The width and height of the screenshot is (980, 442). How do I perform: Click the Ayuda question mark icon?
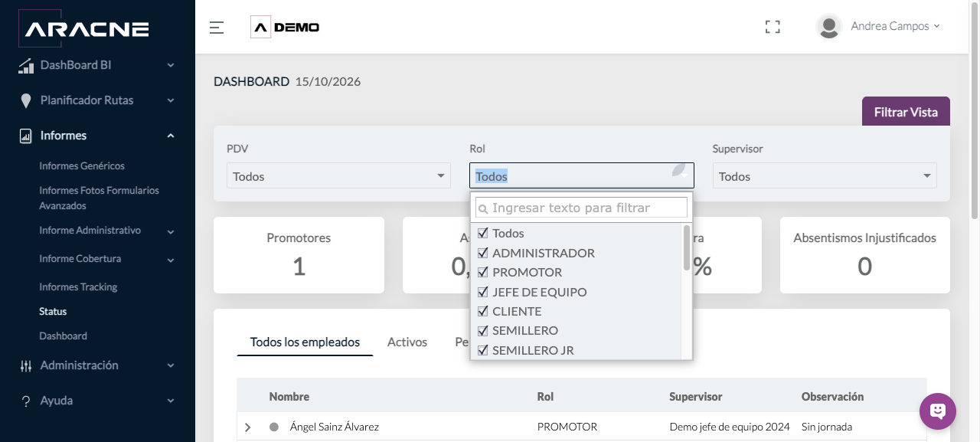[26, 401]
